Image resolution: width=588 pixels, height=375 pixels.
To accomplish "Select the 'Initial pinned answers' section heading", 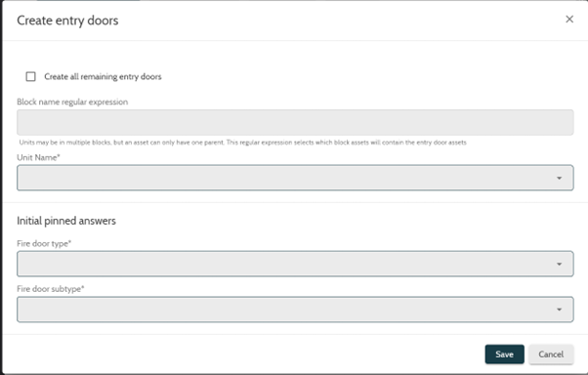I will point(66,221).
